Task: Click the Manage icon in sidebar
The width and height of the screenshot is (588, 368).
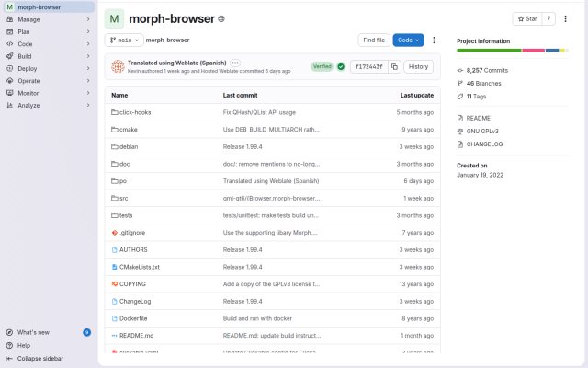Action: 10,19
